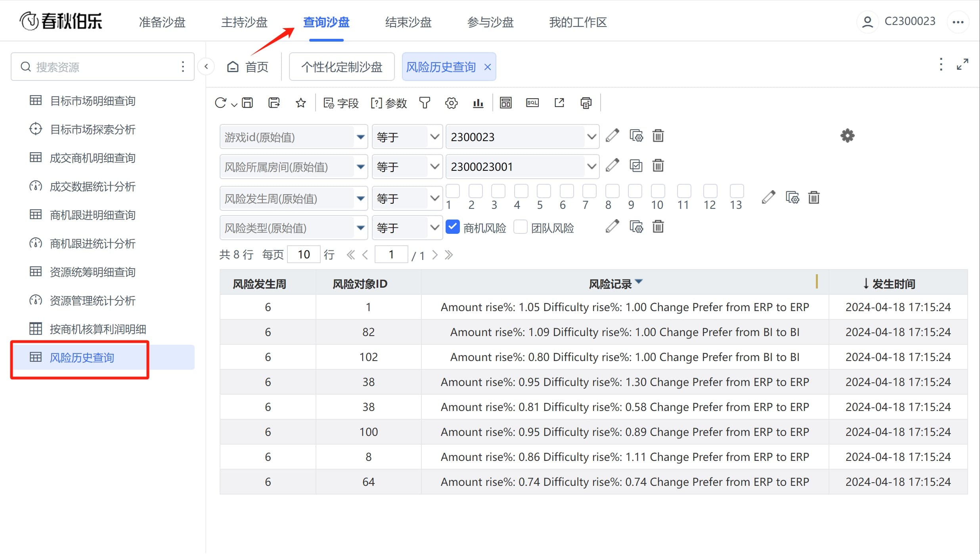Open the top-right ellipsis menu
980x554 pixels.
click(958, 22)
